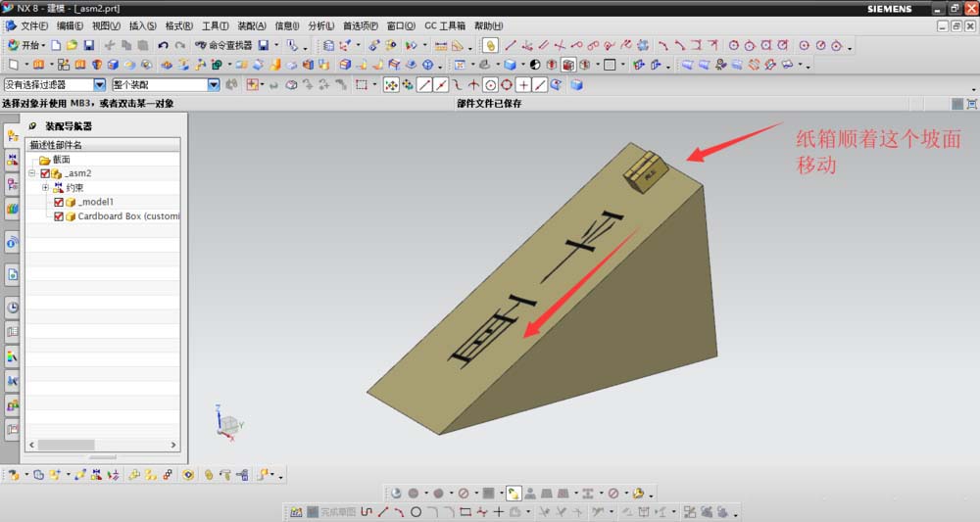Open the GC 工具箱 menu
This screenshot has width=980, height=522.
coord(445,26)
